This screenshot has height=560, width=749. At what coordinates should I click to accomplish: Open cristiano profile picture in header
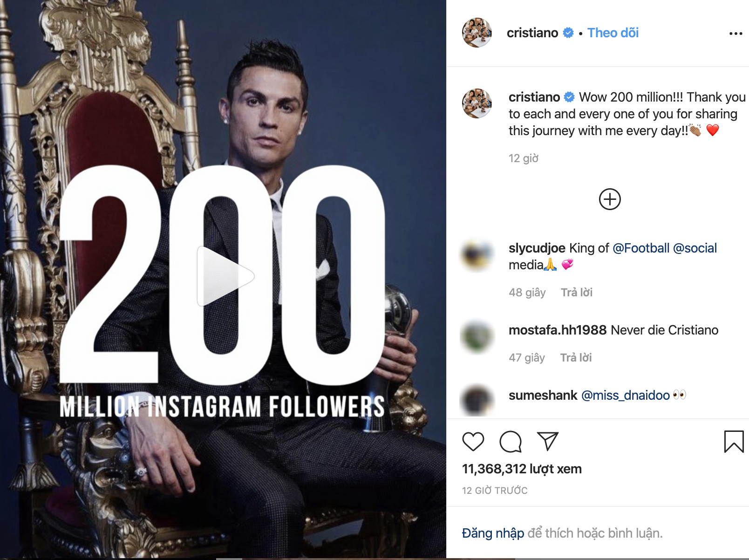(477, 33)
